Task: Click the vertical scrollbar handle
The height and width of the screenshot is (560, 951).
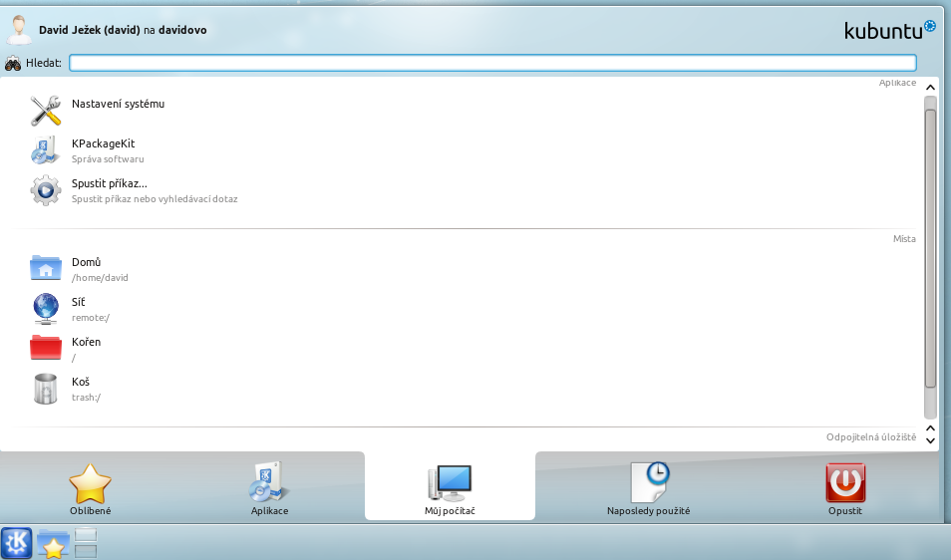Action: (930, 248)
